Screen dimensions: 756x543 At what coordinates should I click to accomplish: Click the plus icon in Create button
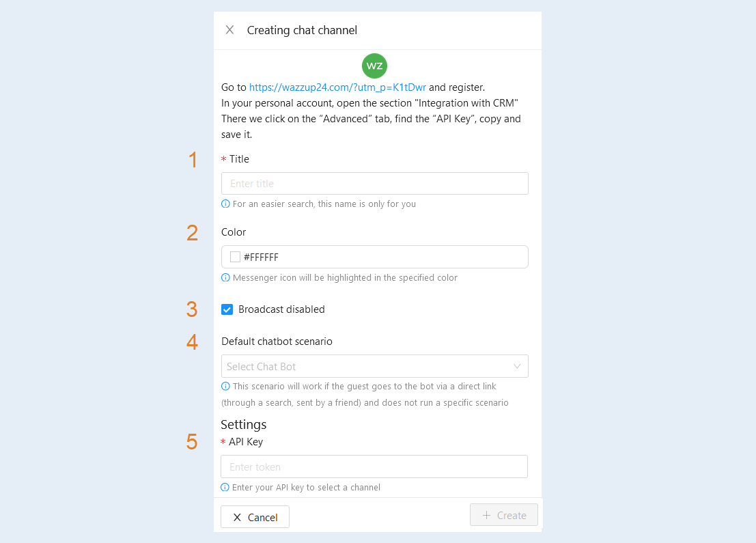click(486, 515)
